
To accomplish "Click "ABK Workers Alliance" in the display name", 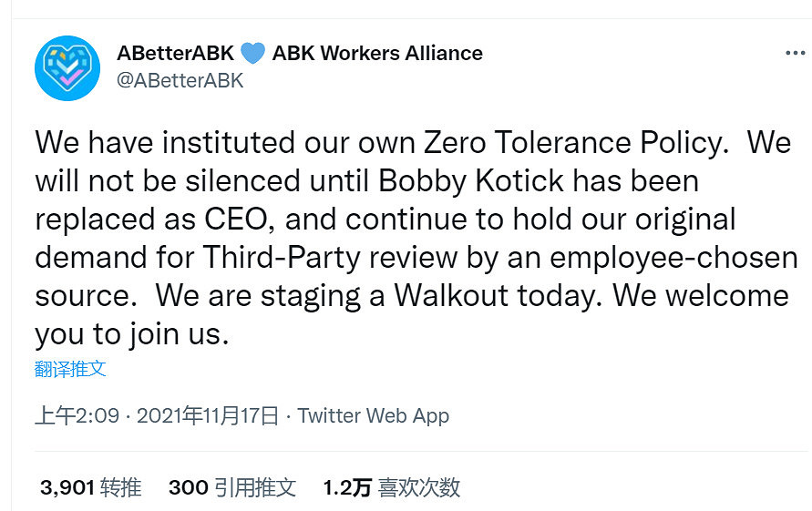I will pos(377,53).
